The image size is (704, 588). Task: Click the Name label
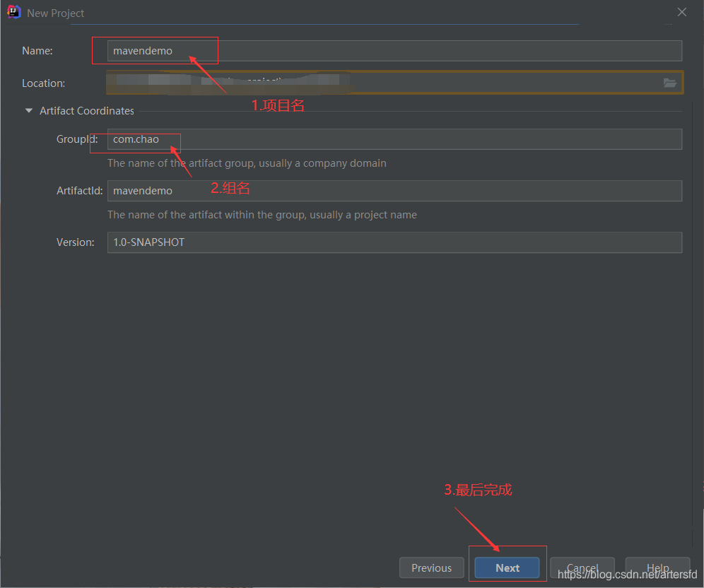37,51
